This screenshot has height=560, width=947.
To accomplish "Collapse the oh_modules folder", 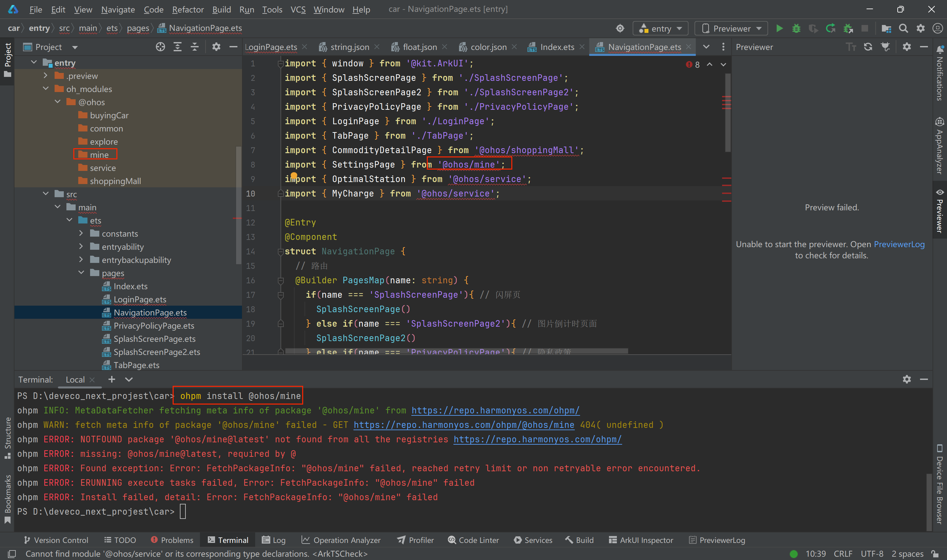I will click(x=46, y=89).
